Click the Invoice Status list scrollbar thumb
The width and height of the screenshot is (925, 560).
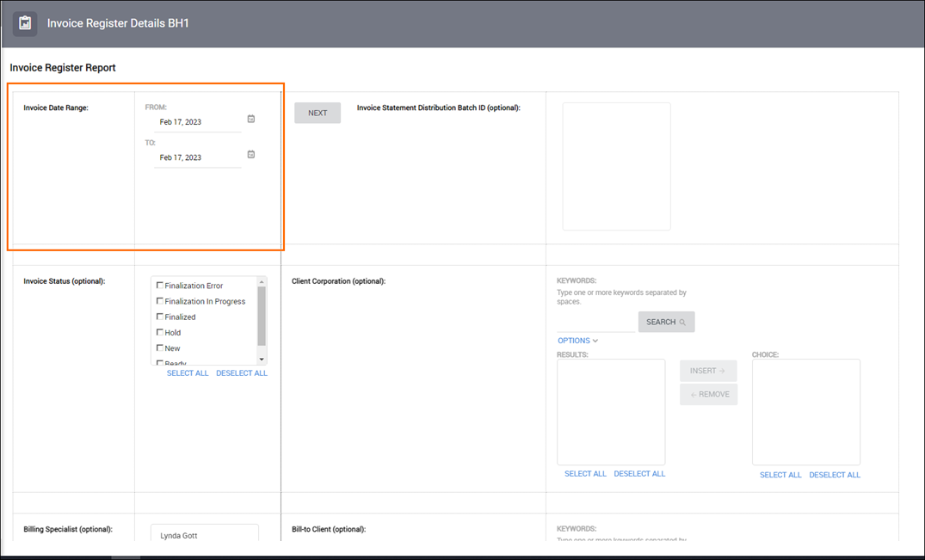tap(262, 316)
